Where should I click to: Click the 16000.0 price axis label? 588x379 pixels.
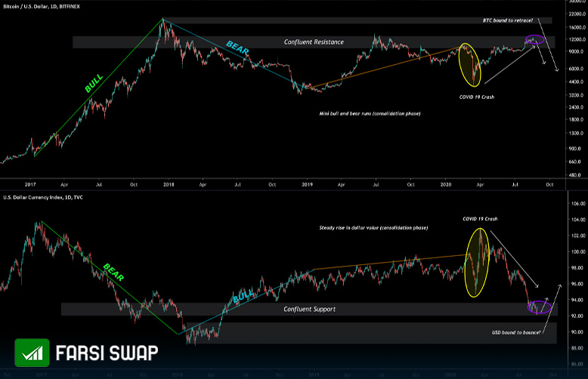(577, 27)
